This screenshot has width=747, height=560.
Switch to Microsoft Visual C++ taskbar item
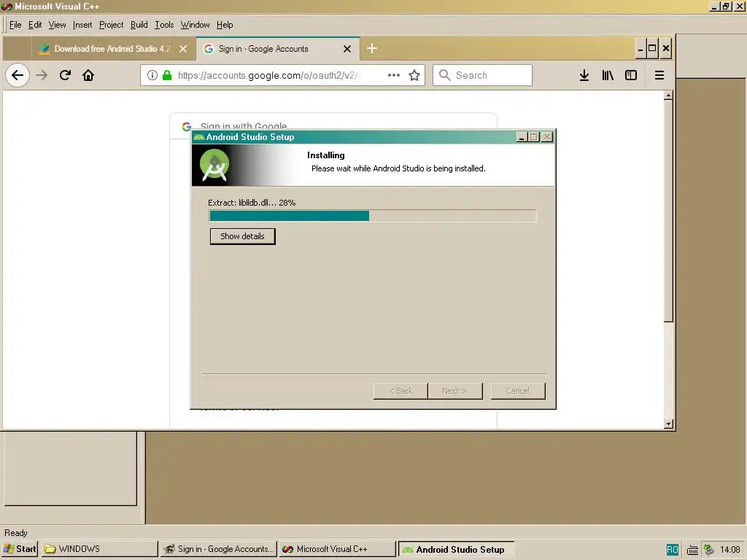pyautogui.click(x=337, y=549)
